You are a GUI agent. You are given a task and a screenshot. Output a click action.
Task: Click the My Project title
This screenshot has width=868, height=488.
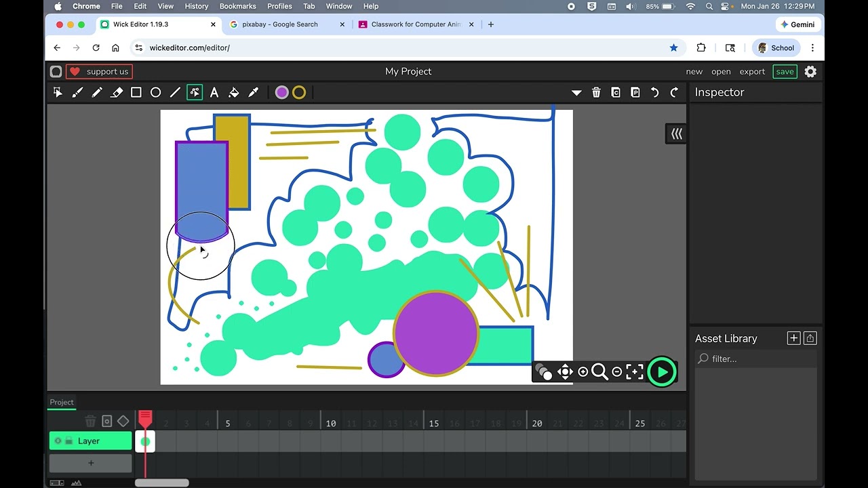coord(408,71)
